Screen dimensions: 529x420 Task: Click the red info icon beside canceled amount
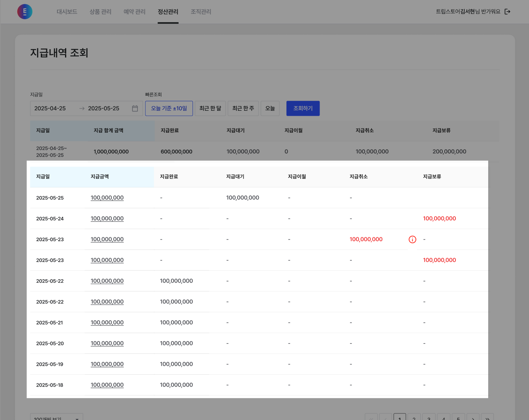click(412, 240)
